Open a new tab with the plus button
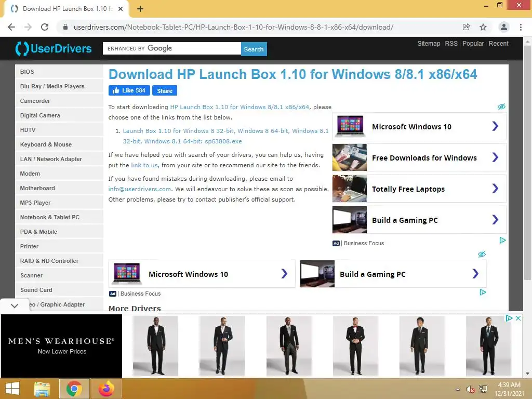The width and height of the screenshot is (532, 399). pos(140,9)
